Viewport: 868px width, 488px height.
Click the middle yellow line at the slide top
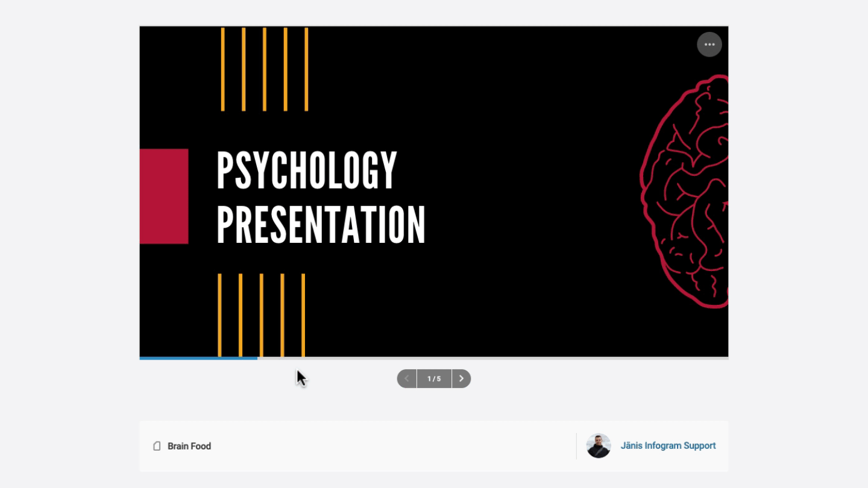coord(265,69)
